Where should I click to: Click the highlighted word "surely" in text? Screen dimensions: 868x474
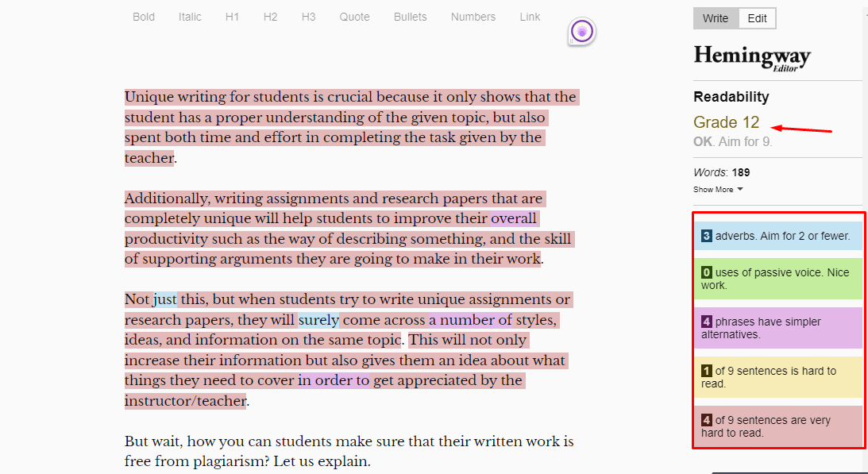[x=318, y=321]
